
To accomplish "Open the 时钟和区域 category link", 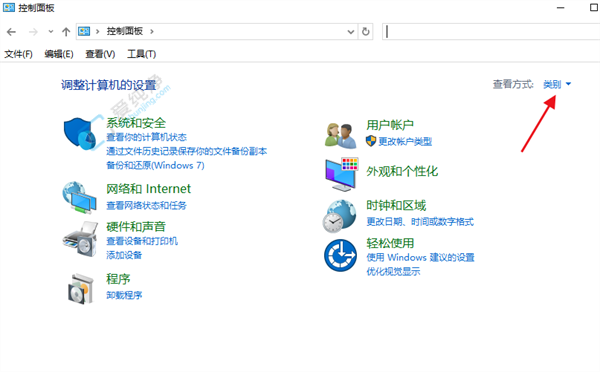I will [x=396, y=205].
